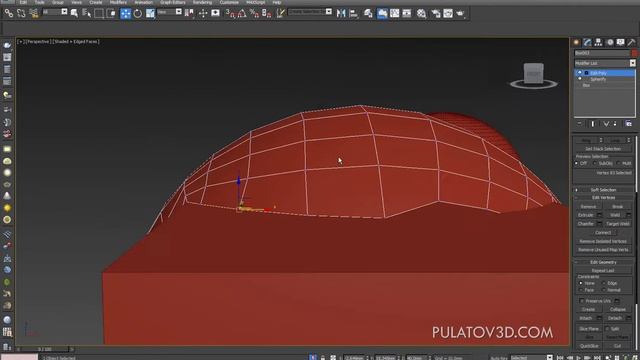Click the Unlink Selection tool
The width and height of the screenshot is (640, 360).
point(21,13)
